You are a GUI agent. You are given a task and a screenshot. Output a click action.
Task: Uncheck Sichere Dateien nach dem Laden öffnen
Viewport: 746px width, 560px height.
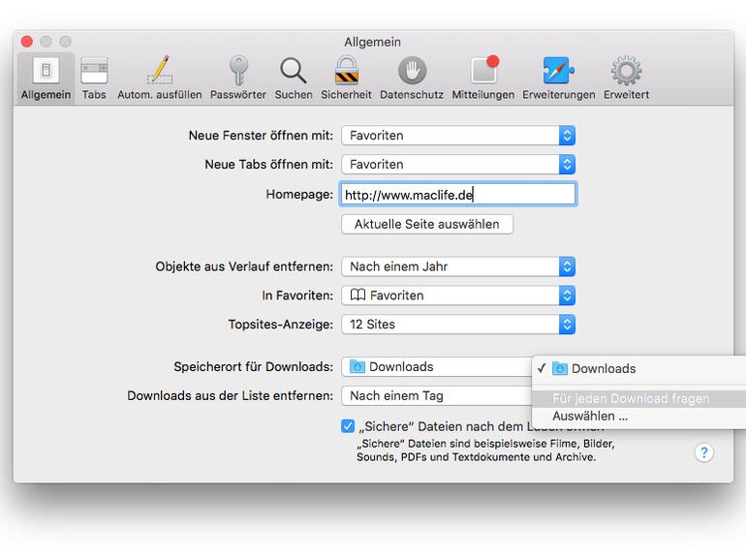348,426
